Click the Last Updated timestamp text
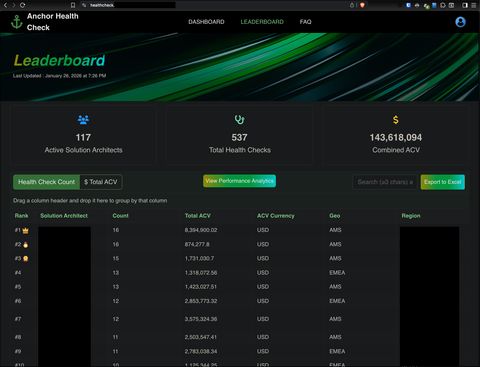This screenshot has height=367, width=480. point(60,76)
